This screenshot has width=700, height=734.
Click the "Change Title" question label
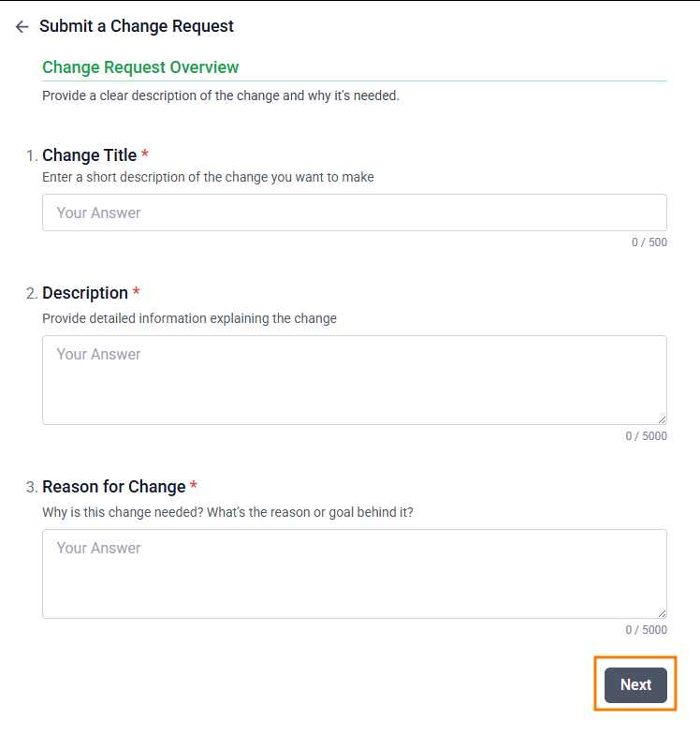90,155
